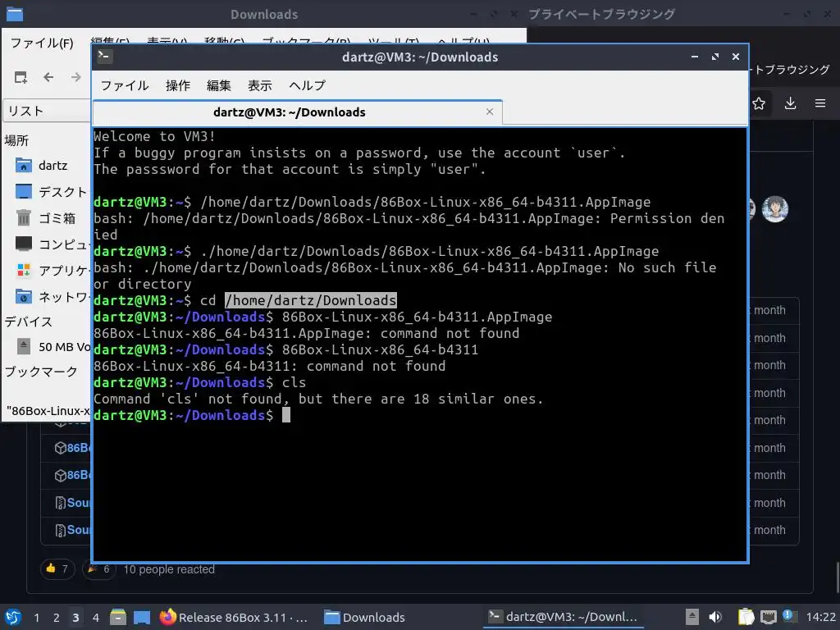Open volume control in system tray
This screenshot has width=840, height=630.
[x=715, y=617]
